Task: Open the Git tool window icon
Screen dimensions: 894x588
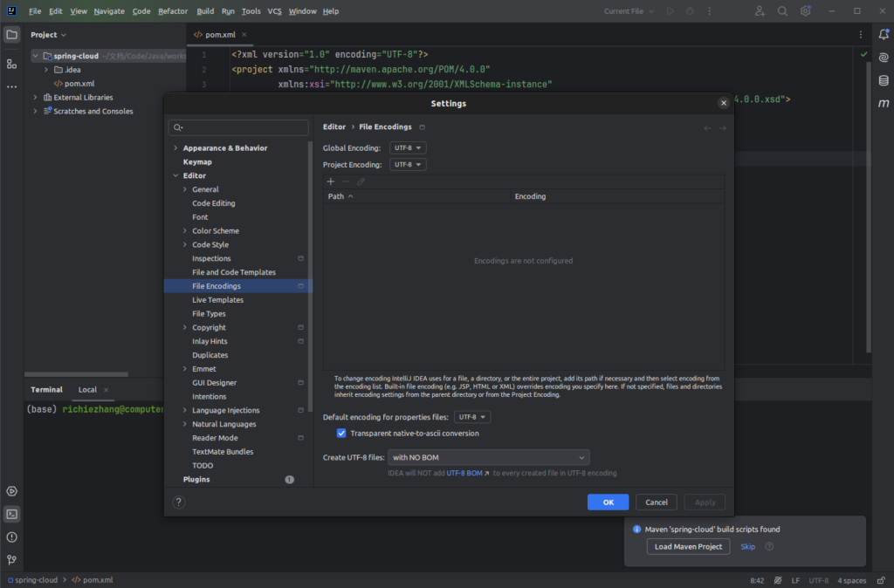Action: [11, 560]
